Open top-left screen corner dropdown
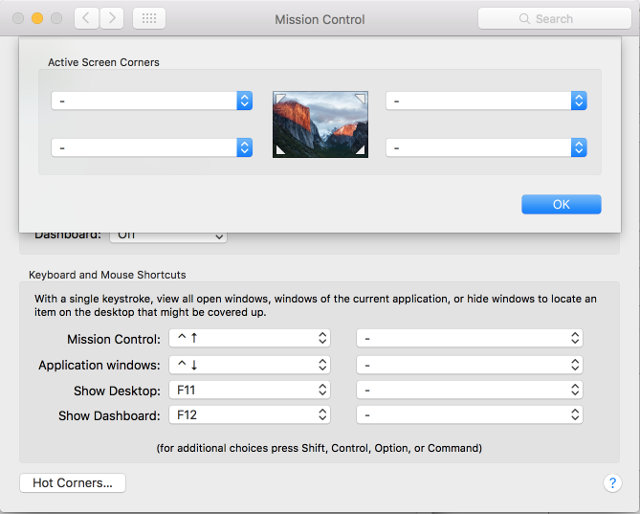640x514 pixels. click(152, 101)
